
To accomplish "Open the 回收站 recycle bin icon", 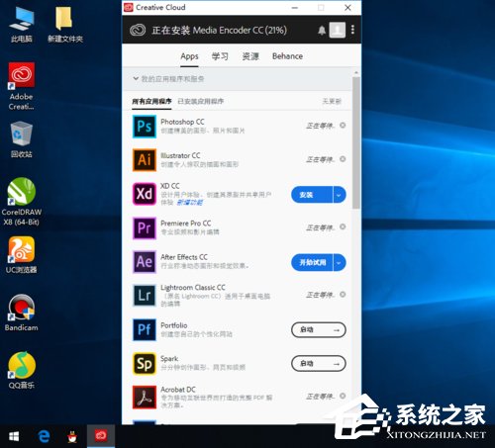I will (x=22, y=139).
